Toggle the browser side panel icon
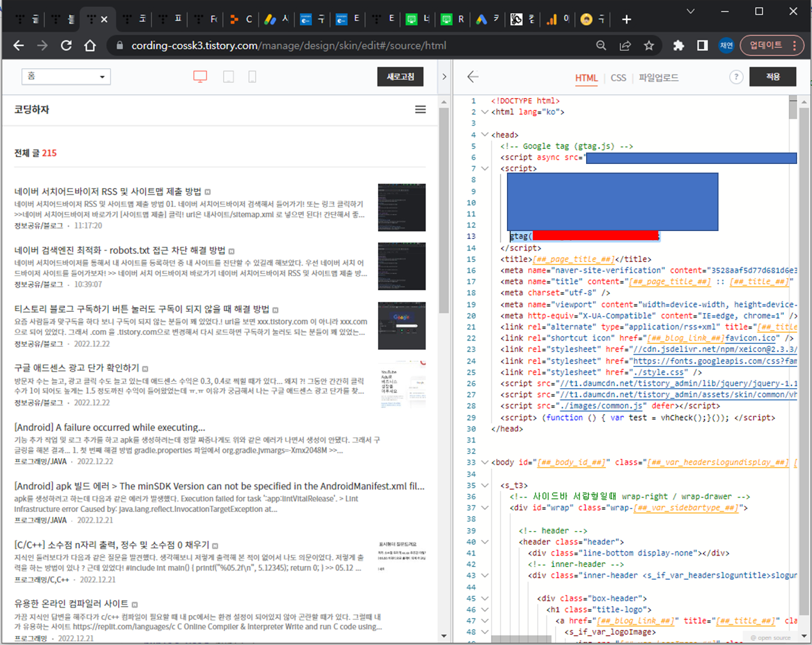The image size is (812, 645). point(702,45)
